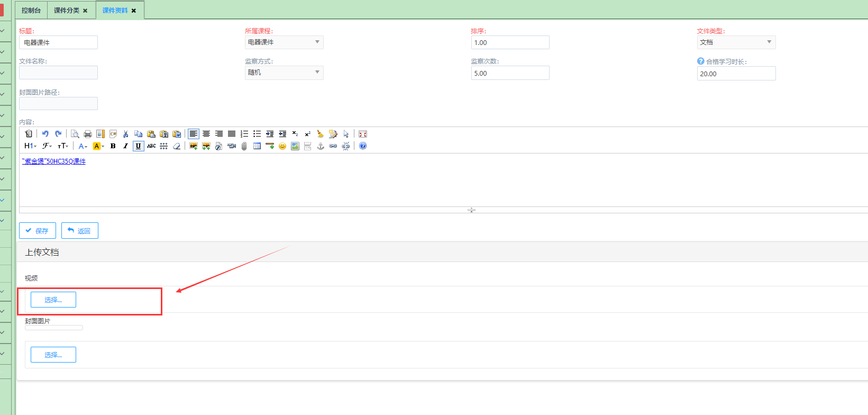Open the 监察方式 dropdown
The image size is (868, 415).
click(284, 73)
